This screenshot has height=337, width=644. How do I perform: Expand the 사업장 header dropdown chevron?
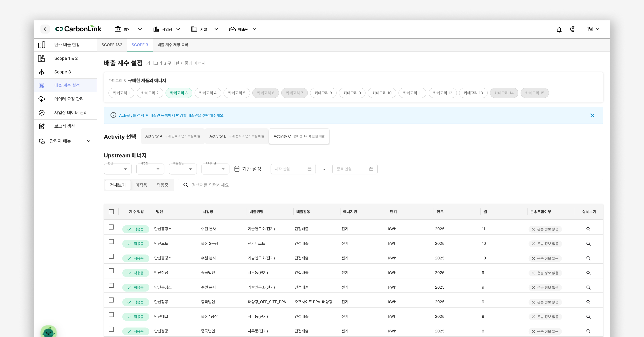tap(178, 29)
